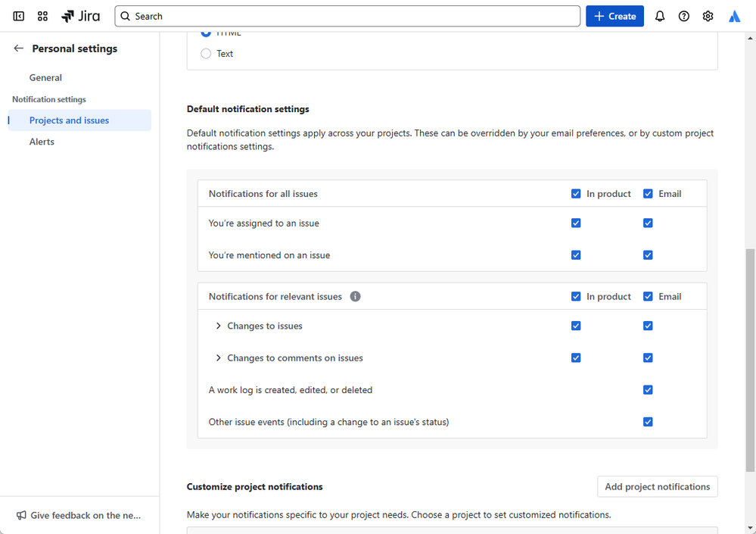The width and height of the screenshot is (756, 534).
Task: Collapse the sidebar using the top-left panel icon
Action: pos(19,16)
